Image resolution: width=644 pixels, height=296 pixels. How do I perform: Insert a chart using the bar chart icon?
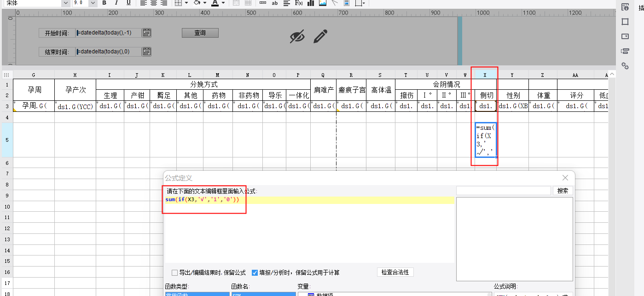(x=311, y=3)
